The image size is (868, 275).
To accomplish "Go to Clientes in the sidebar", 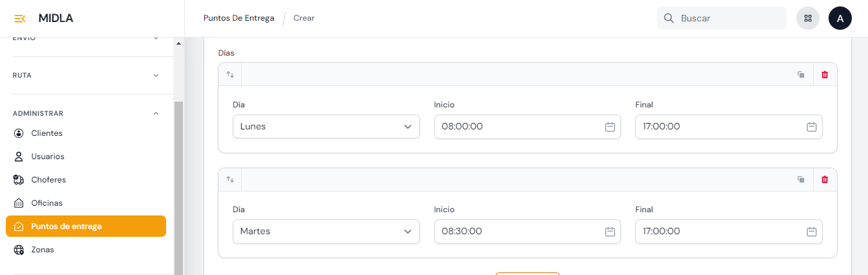I will pos(47,133).
